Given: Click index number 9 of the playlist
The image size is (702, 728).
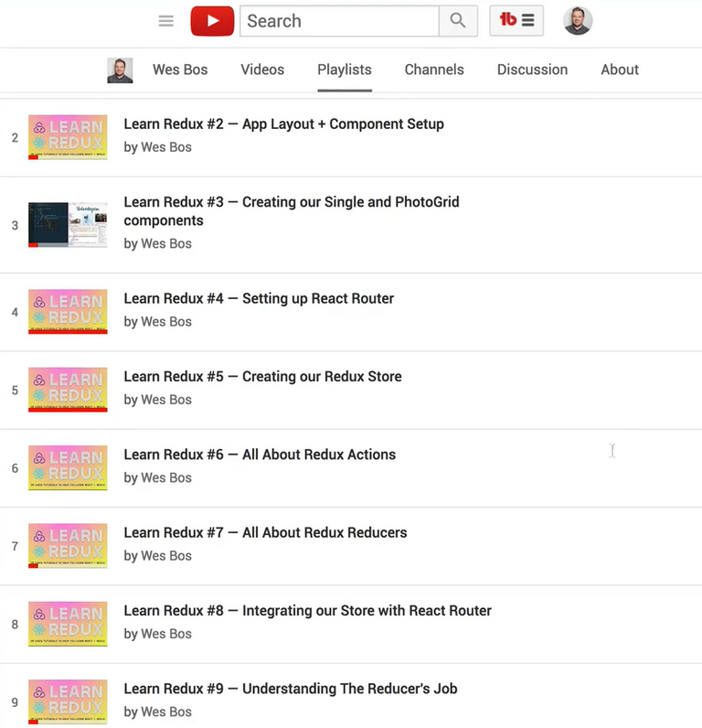Looking at the screenshot, I should pyautogui.click(x=15, y=702).
